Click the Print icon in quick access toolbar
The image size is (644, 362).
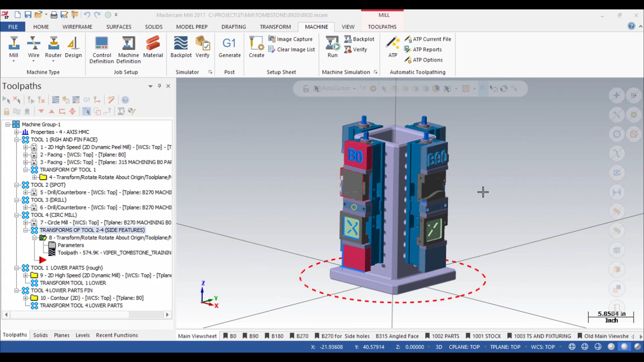[54, 15]
